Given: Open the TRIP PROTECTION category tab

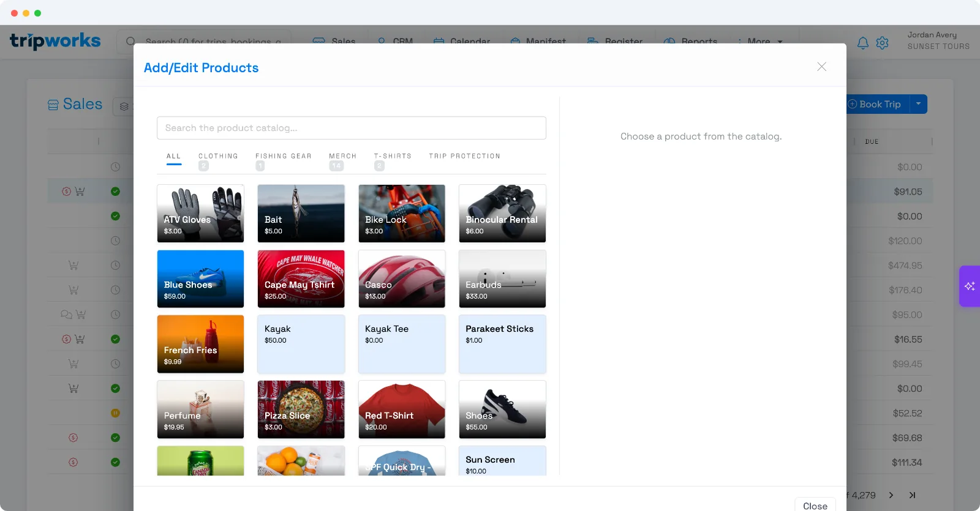Looking at the screenshot, I should tap(464, 156).
